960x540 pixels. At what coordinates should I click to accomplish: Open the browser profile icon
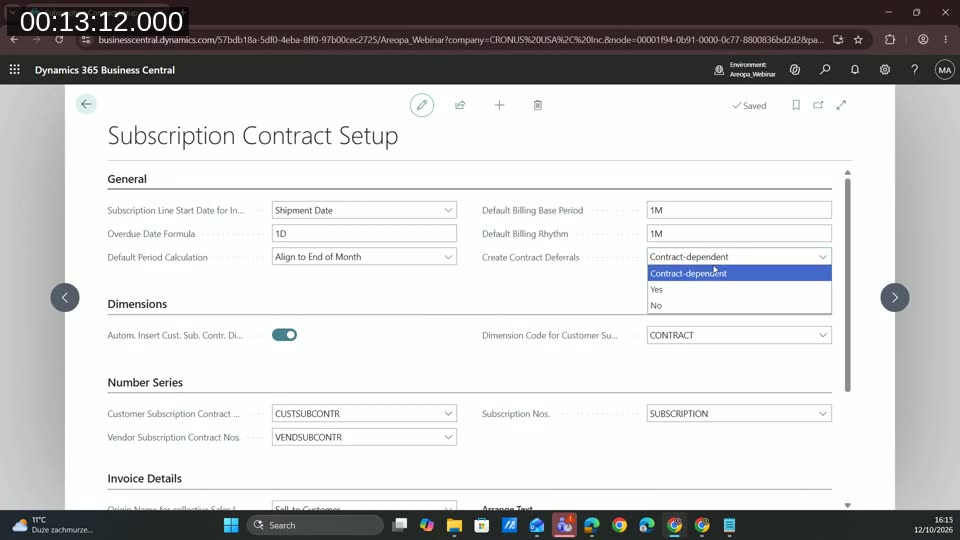click(923, 40)
